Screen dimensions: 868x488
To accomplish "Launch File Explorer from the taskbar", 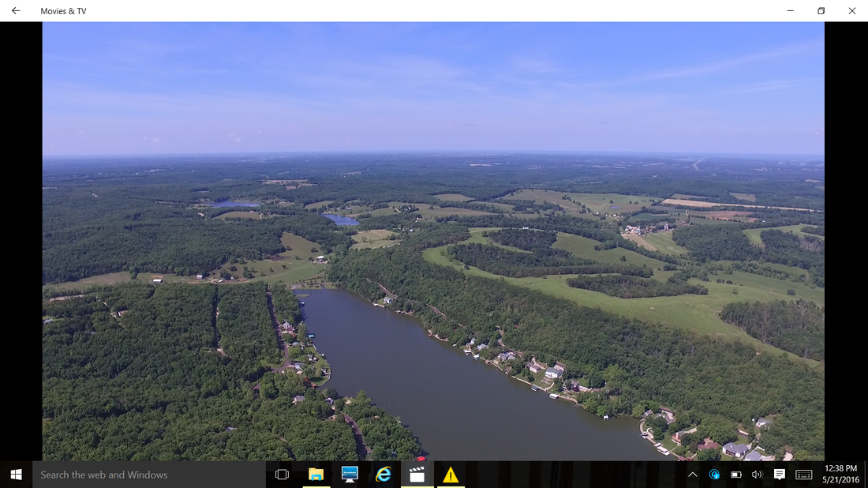I will pyautogui.click(x=316, y=475).
